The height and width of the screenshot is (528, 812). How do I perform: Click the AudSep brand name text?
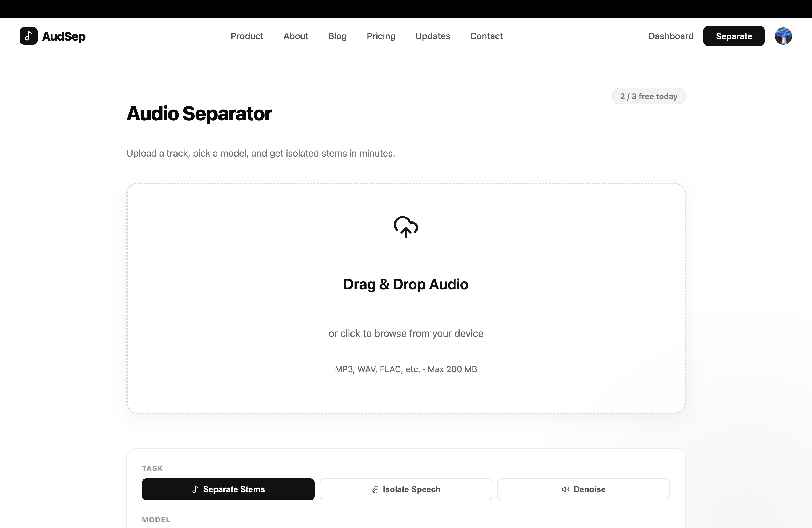64,36
